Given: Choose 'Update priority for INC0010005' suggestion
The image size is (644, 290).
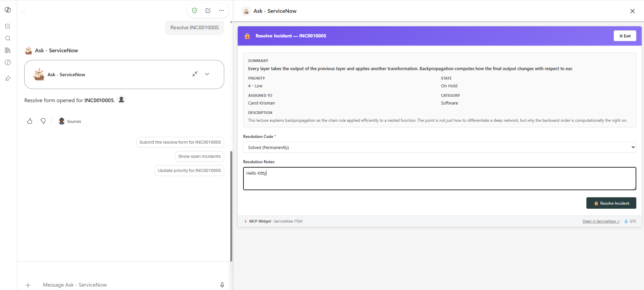Looking at the screenshot, I should coord(189,171).
